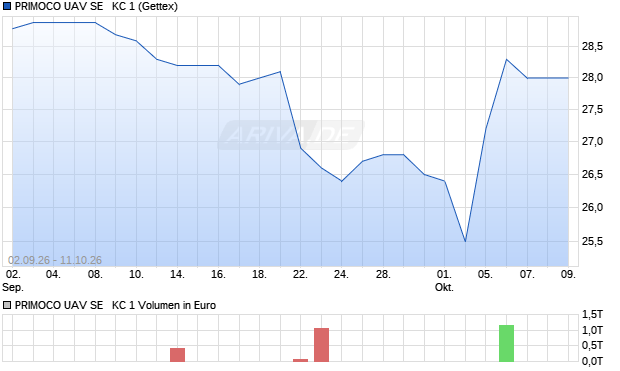Screen dimensions: 620x371
Task: Click the date range text 02.09.26 - 11.10.26
Action: 55,260
